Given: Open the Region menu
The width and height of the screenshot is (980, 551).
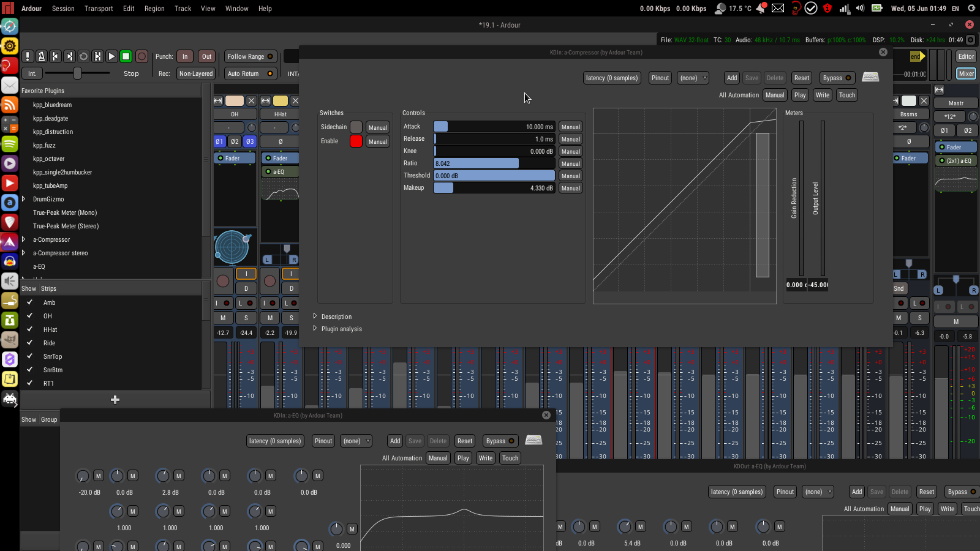Looking at the screenshot, I should [x=154, y=9].
